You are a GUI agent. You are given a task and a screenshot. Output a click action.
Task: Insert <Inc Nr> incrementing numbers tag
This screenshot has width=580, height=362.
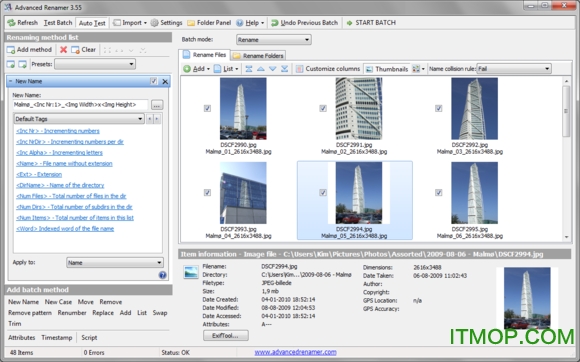58,131
